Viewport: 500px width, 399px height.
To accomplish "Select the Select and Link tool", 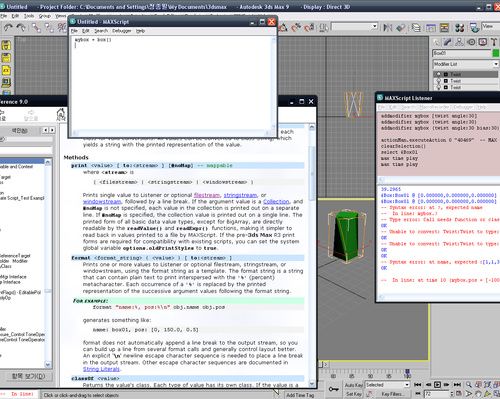I will [x=36, y=27].
